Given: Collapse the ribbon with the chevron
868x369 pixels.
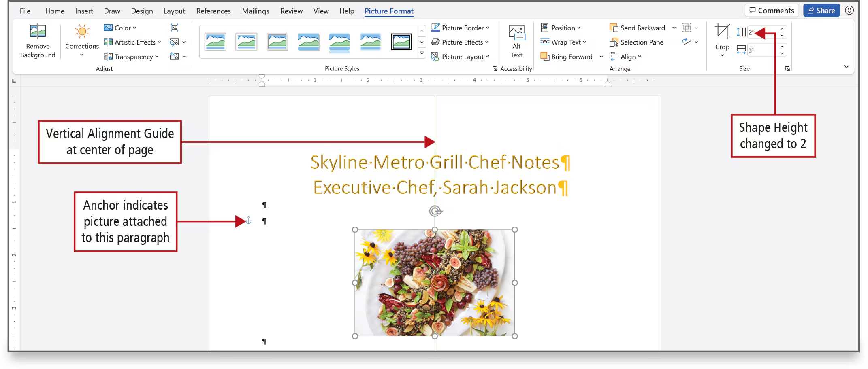Looking at the screenshot, I should [x=846, y=67].
